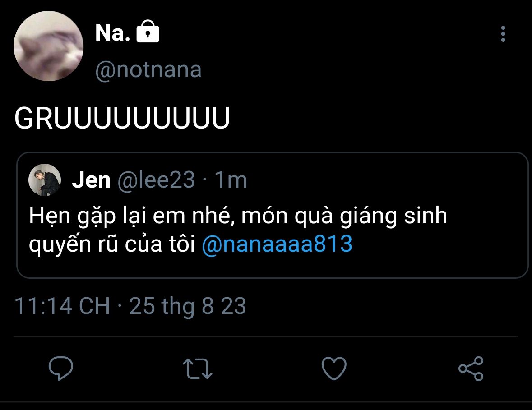Open the share icon options
This screenshot has height=410, width=532.
coord(471,369)
